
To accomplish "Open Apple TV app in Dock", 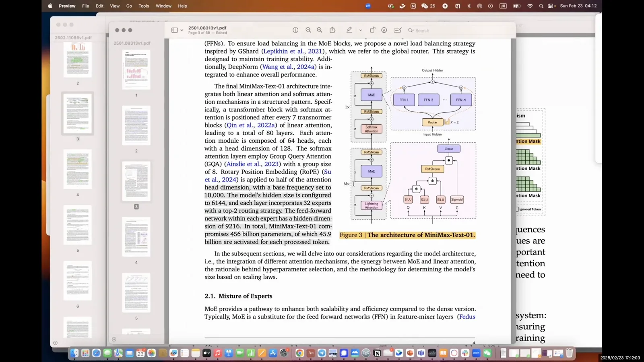I will click(206, 353).
